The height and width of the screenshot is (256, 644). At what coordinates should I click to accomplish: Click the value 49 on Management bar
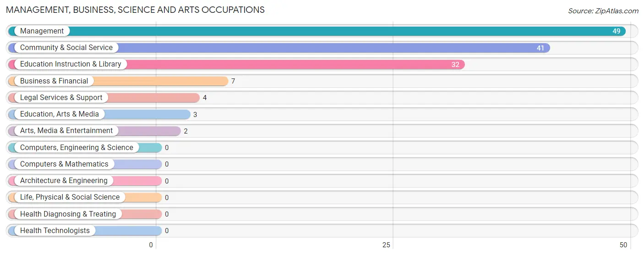tap(617, 31)
